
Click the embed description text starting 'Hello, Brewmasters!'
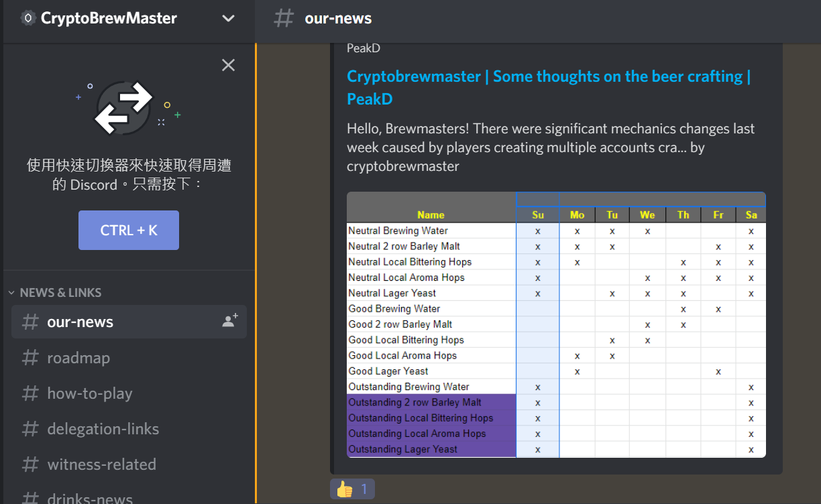551,147
